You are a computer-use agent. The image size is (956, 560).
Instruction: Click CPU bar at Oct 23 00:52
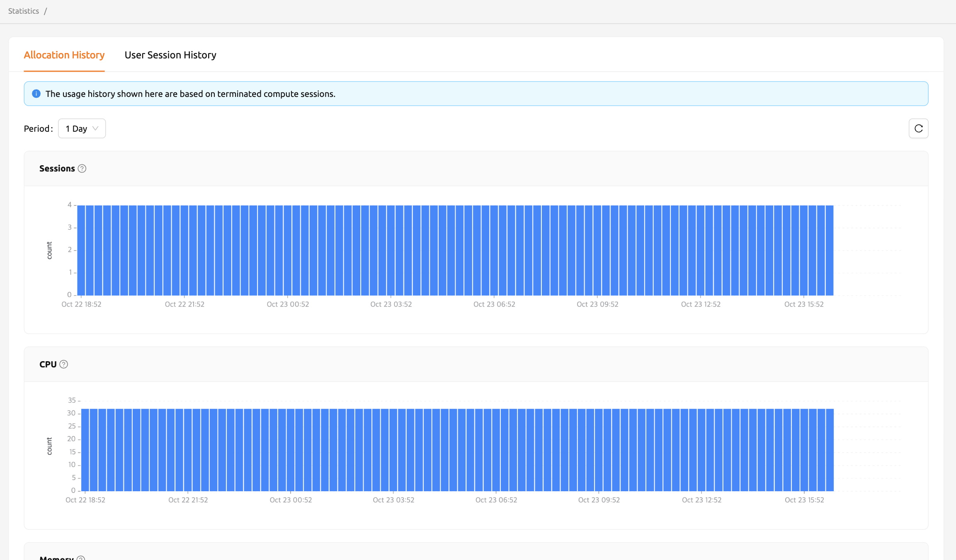tap(291, 450)
